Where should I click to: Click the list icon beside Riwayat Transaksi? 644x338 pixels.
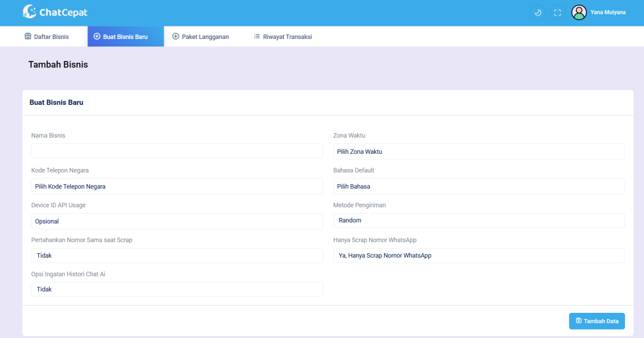pyautogui.click(x=257, y=36)
